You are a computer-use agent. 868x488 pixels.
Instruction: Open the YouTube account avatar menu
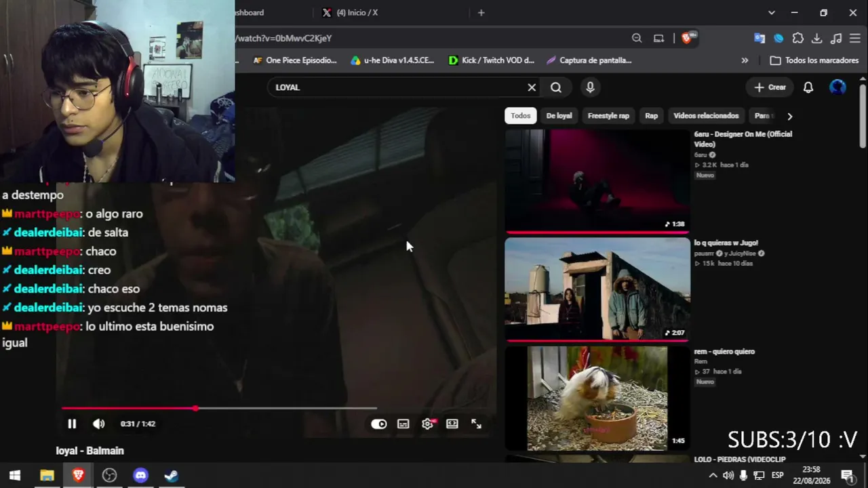[x=838, y=87]
